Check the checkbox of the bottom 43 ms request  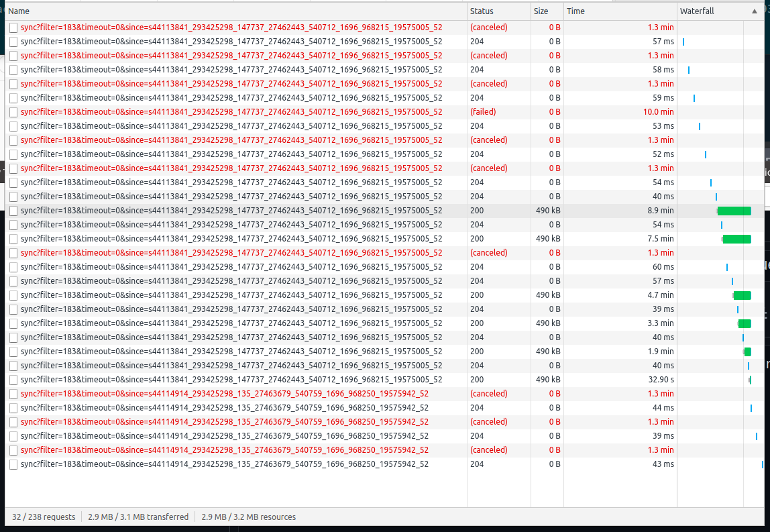click(x=13, y=464)
